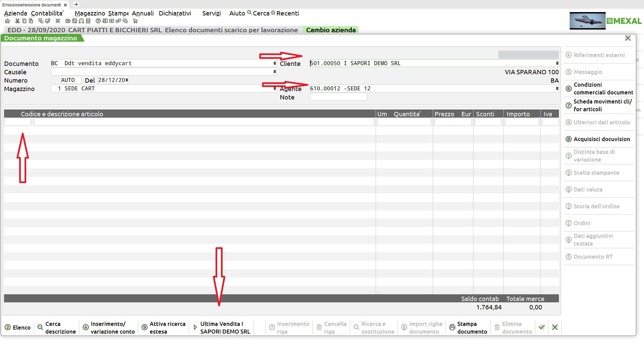Cancel with the X icon beside checkmark
The width and height of the screenshot is (644, 344).
pyautogui.click(x=555, y=327)
